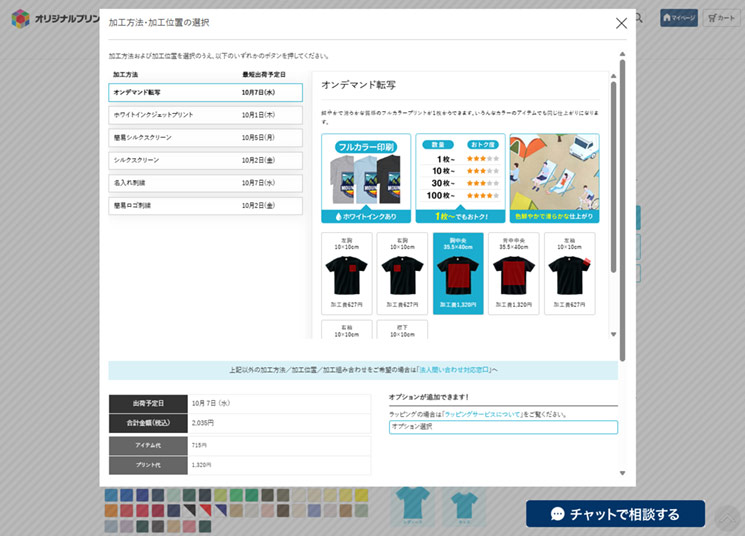This screenshot has width=745, height=536.
Task: Click the プリント代 value 1,320円
Action: 201,465
